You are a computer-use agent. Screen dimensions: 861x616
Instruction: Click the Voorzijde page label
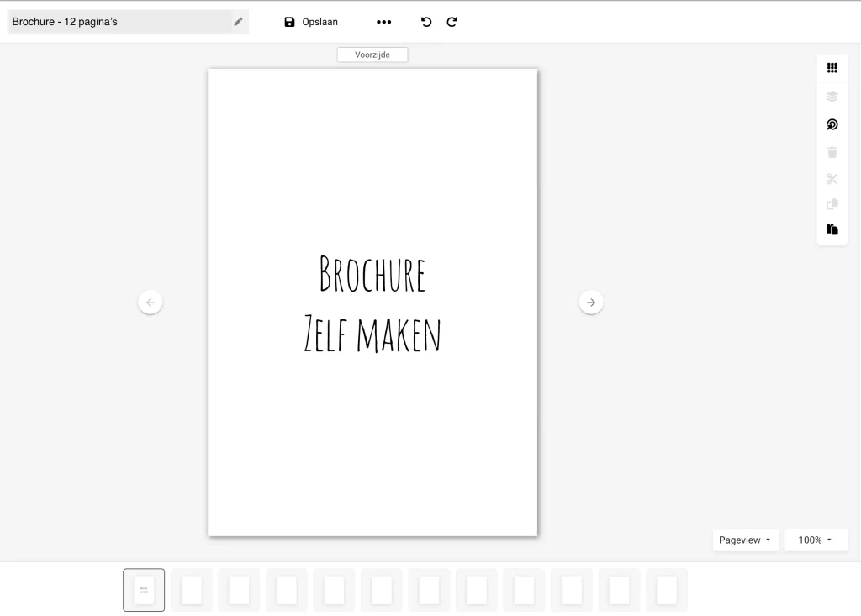372,55
